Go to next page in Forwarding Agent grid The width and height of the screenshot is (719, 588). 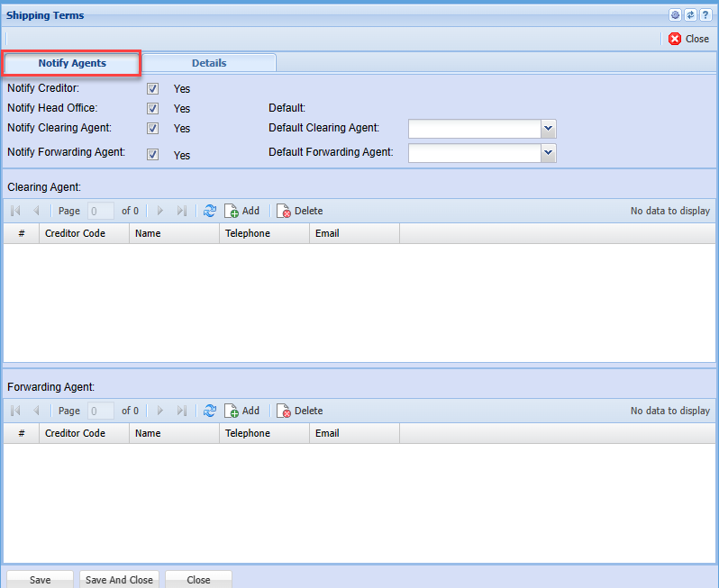[160, 411]
